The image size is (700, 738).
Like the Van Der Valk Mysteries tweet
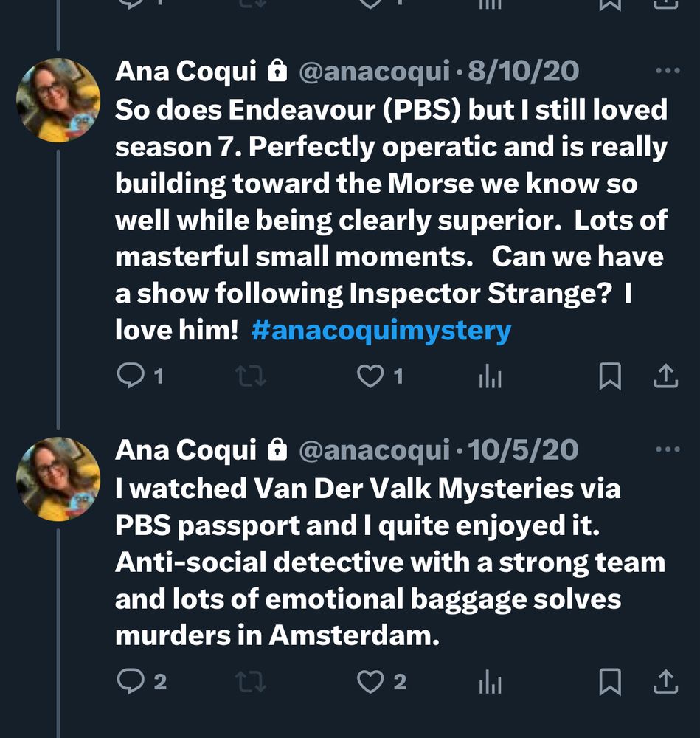[x=370, y=682]
